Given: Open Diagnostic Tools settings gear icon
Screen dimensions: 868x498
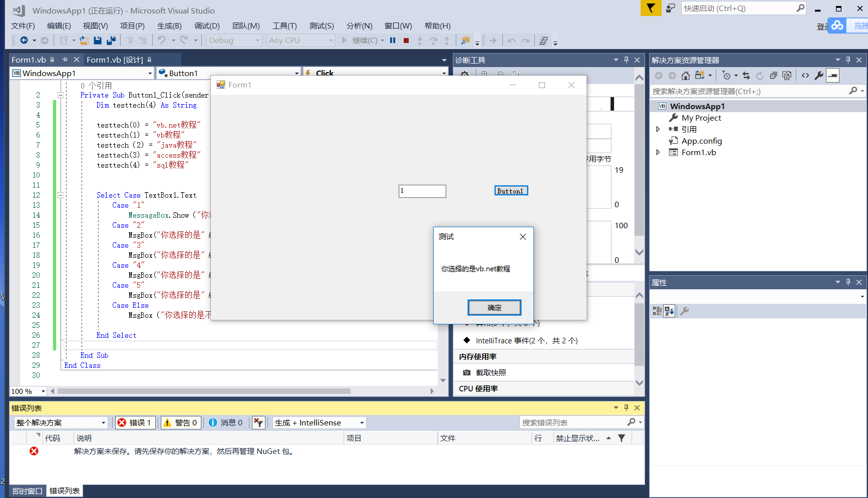Looking at the screenshot, I should [464, 74].
